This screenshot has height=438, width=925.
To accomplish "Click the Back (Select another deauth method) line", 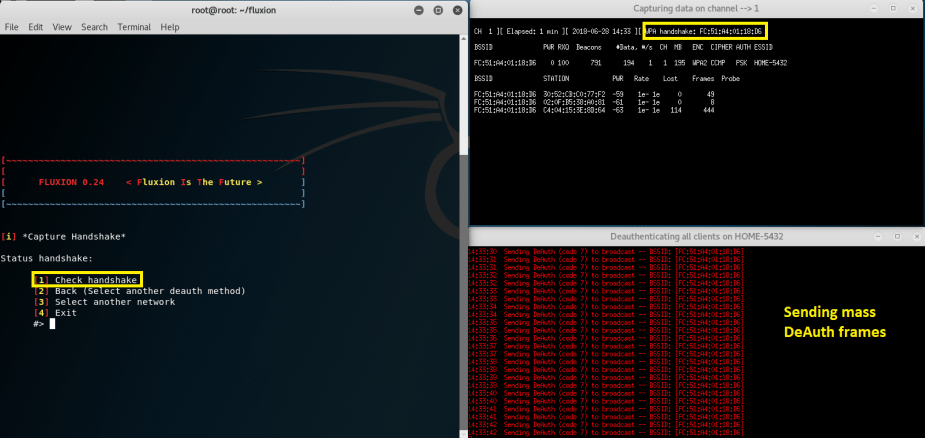I will [140, 291].
